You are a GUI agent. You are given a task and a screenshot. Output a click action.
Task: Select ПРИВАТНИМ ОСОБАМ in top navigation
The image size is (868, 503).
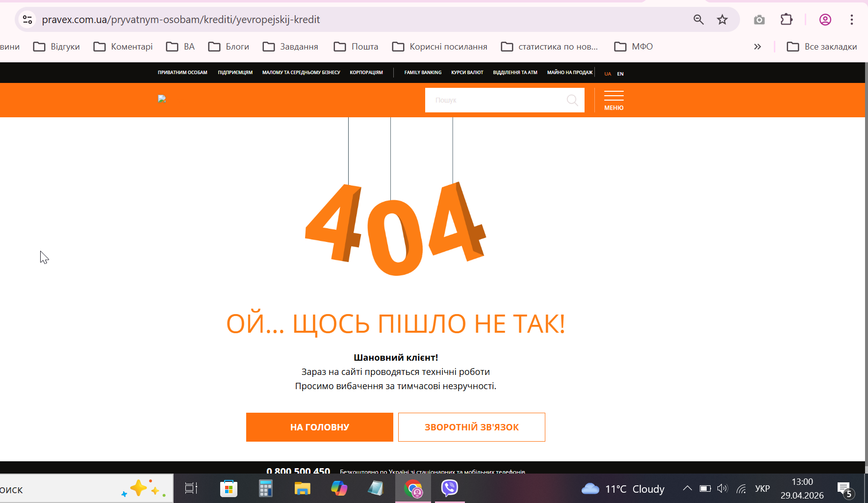[182, 73]
